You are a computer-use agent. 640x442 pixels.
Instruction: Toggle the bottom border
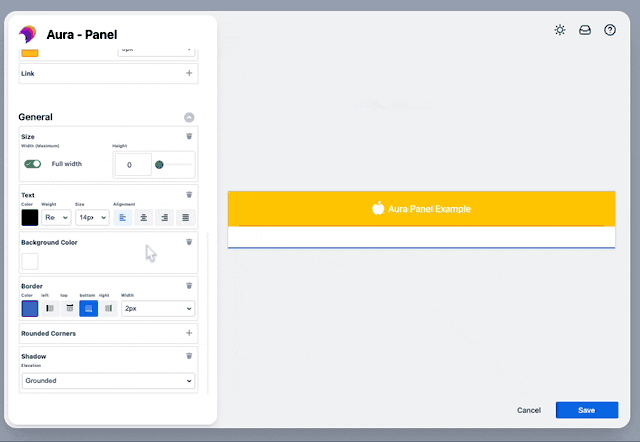(x=89, y=309)
